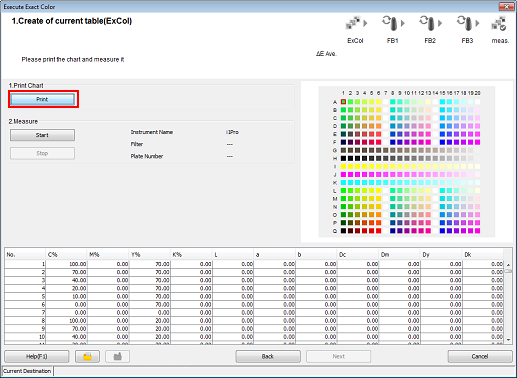Image resolution: width=517 pixels, height=378 pixels.
Task: Select the FB2 feedback step icon
Action: tap(428, 23)
